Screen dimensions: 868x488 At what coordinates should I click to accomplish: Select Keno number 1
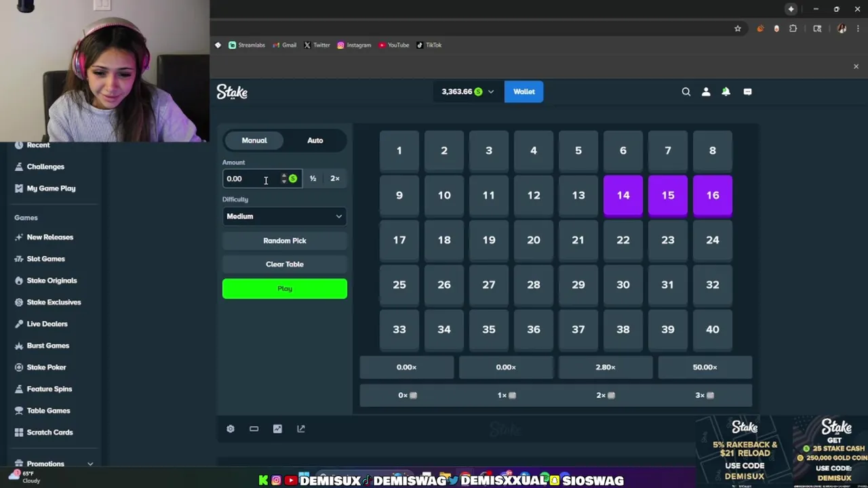coord(399,150)
